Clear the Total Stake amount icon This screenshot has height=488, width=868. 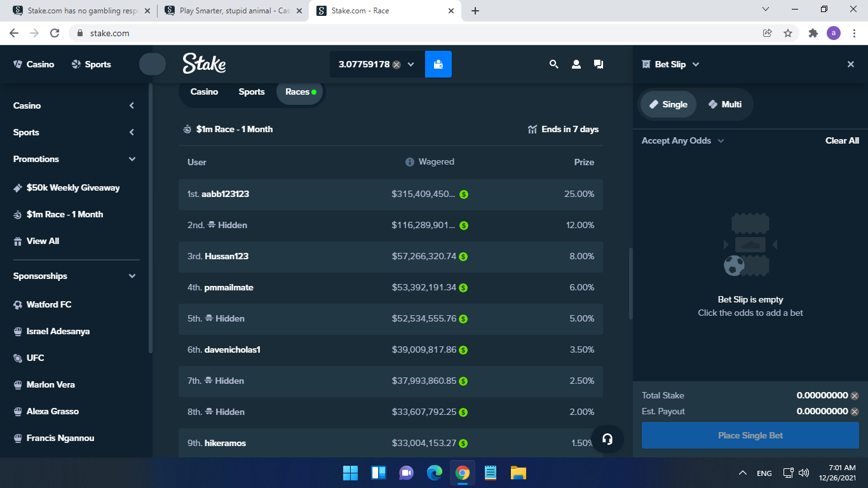855,395
